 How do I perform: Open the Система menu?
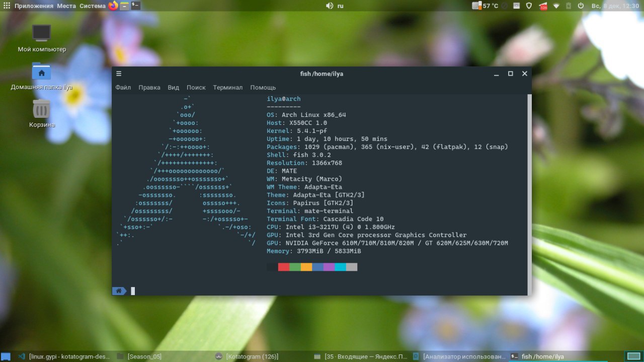[x=93, y=6]
